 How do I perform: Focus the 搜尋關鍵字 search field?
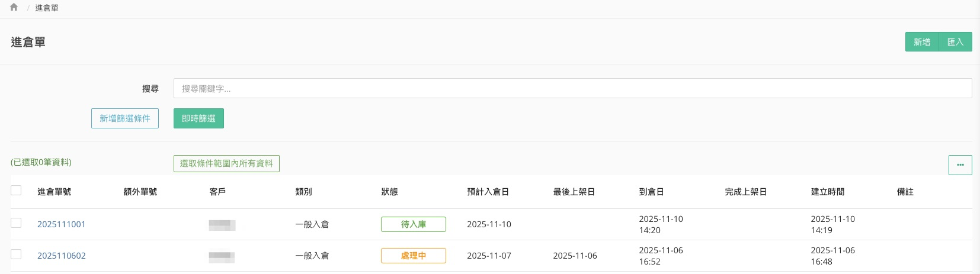pyautogui.click(x=572, y=89)
